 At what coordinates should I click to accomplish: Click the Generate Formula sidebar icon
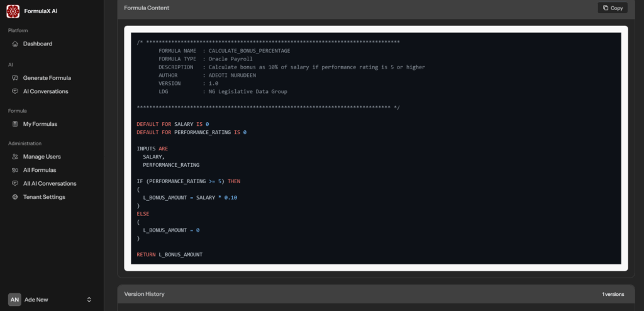[x=15, y=78]
